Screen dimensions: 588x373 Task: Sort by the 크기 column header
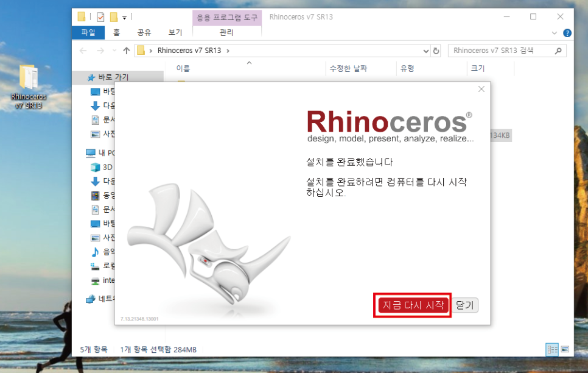(x=478, y=68)
